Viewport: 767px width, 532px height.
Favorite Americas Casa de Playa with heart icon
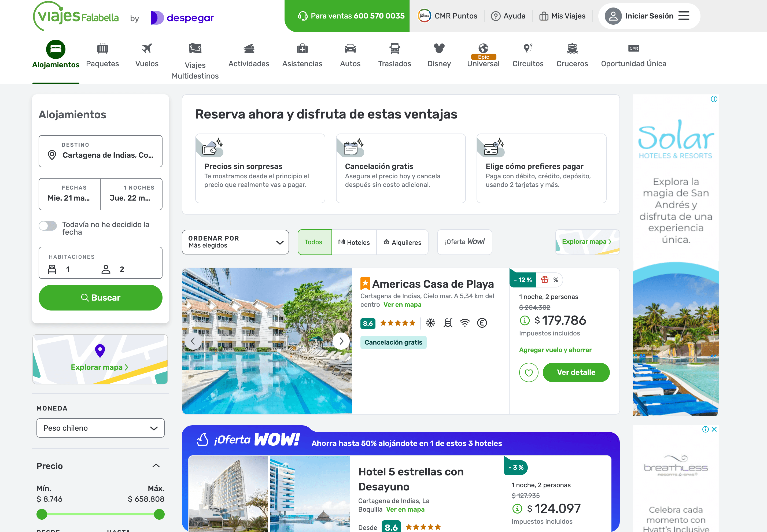pyautogui.click(x=529, y=372)
